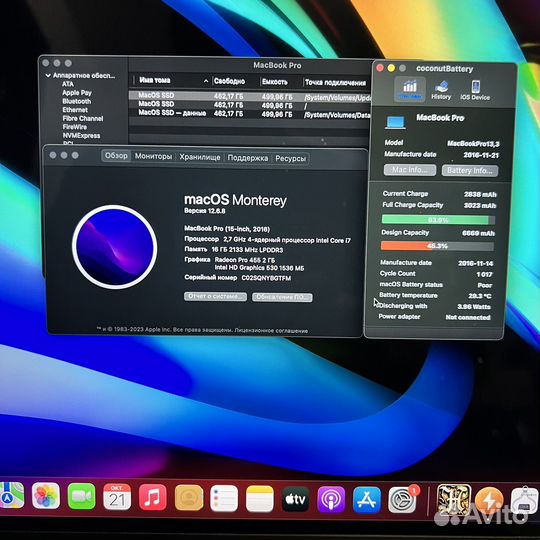Select Fibre Channel in the sidebar

pyautogui.click(x=83, y=118)
